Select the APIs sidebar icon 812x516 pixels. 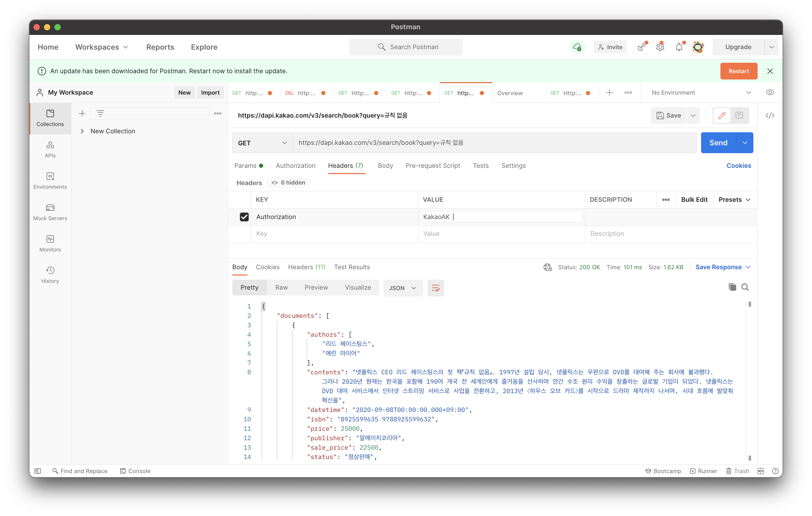(x=50, y=149)
